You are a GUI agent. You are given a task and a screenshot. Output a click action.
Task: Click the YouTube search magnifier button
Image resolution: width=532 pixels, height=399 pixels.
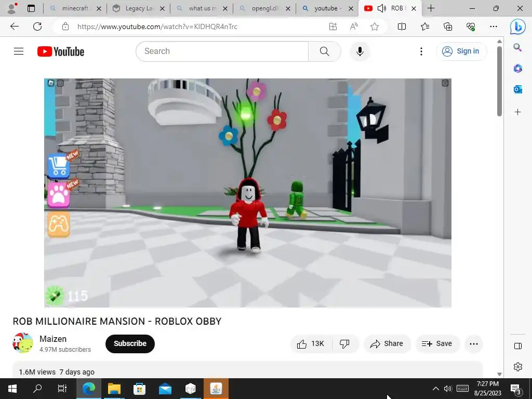324,51
